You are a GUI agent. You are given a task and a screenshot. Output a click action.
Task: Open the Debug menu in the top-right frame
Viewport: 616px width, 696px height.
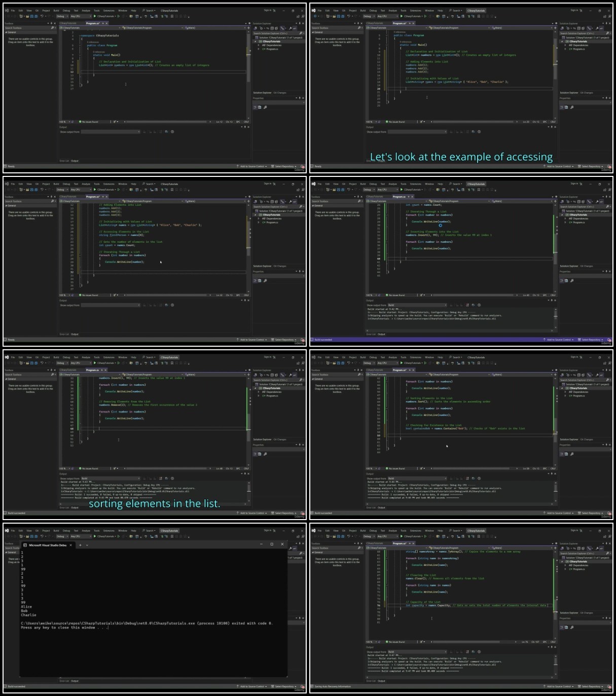point(373,10)
